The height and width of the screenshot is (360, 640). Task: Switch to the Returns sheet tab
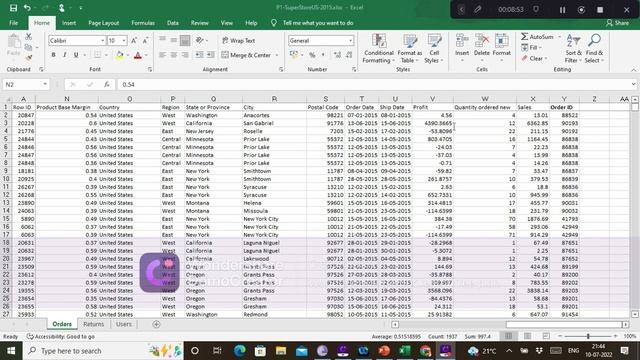tap(93, 324)
